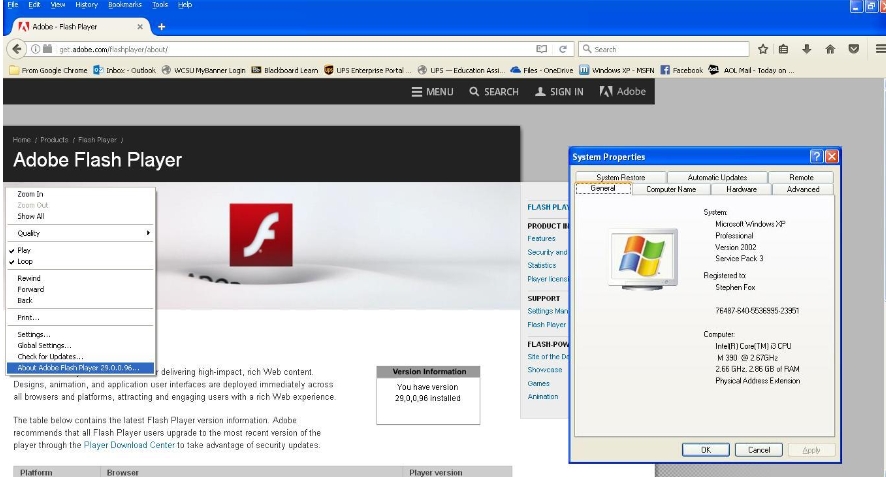
Task: Open a new tab with plus icon
Action: 162,27
